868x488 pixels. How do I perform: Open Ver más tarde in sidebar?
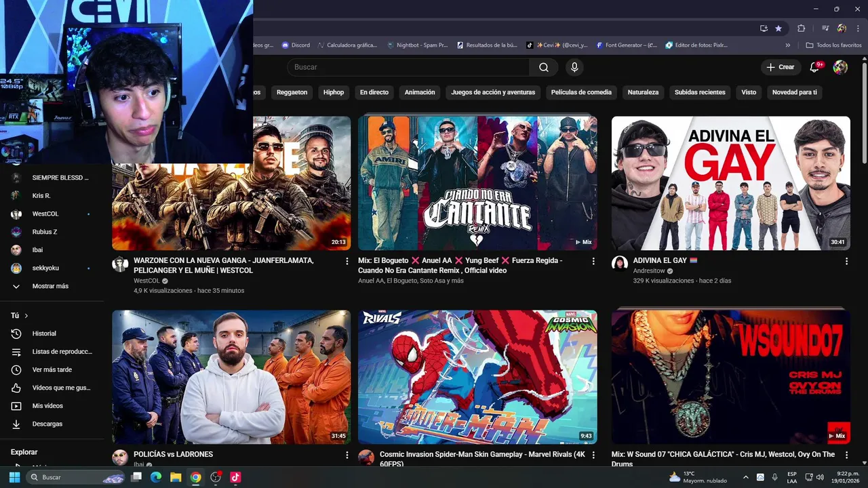coord(53,369)
